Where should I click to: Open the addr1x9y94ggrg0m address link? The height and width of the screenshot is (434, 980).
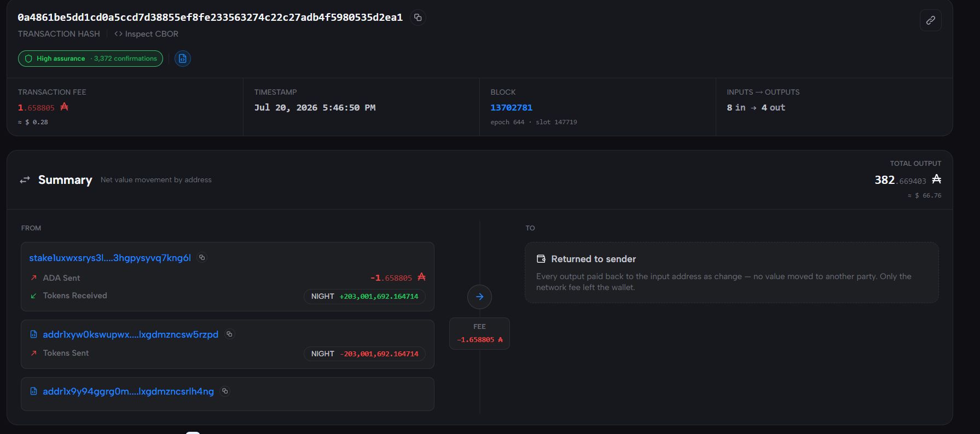click(x=128, y=391)
